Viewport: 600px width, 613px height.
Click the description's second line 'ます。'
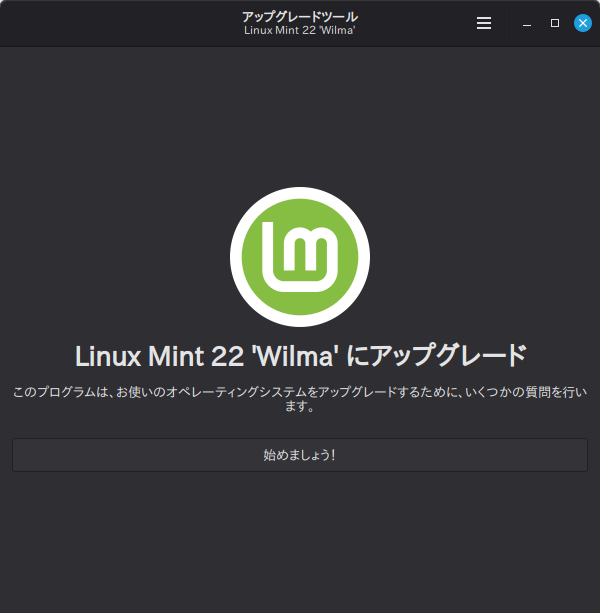tap(300, 407)
